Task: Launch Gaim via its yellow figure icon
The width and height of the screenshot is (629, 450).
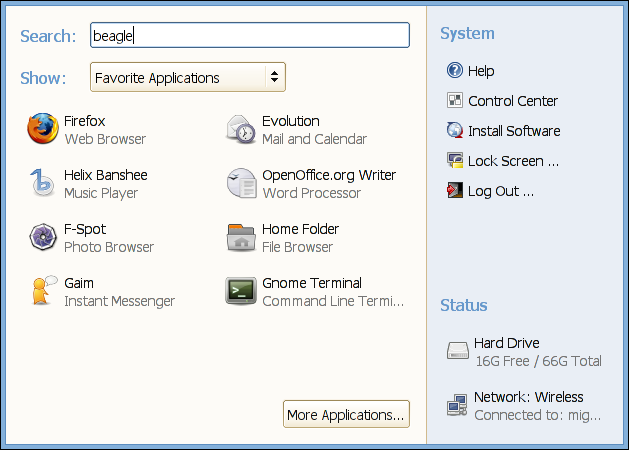Action: point(43,291)
